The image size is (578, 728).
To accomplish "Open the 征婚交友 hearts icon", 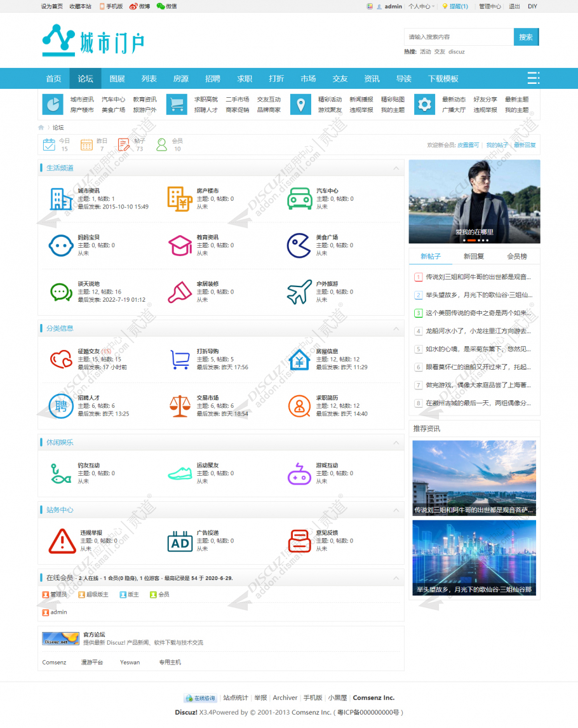I will [61, 360].
